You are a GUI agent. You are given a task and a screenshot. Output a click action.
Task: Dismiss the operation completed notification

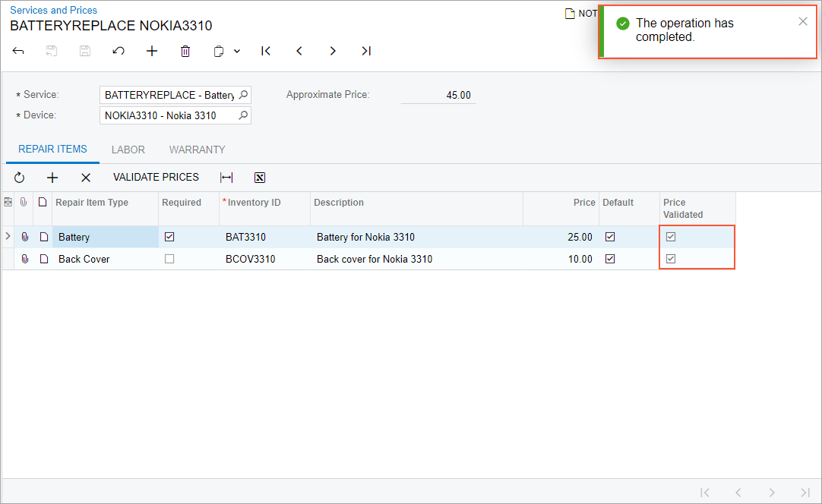tap(803, 21)
